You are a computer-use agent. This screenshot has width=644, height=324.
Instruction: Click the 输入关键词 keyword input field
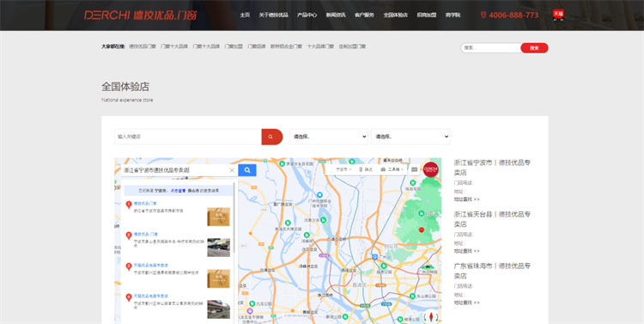tap(188, 137)
